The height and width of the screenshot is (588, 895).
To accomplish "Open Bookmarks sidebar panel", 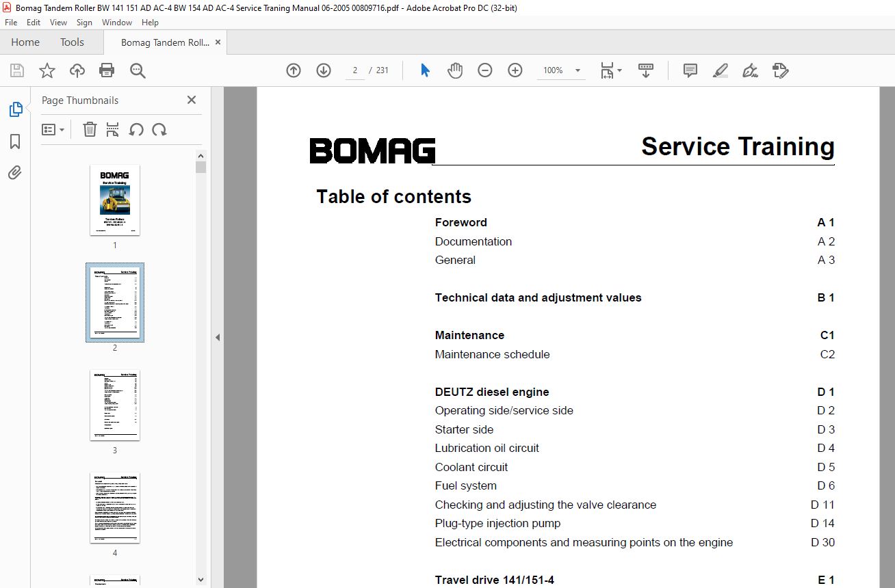I will [15, 142].
